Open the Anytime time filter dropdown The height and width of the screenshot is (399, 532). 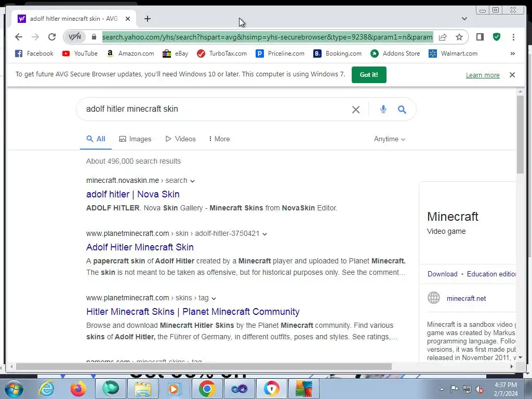tap(390, 139)
